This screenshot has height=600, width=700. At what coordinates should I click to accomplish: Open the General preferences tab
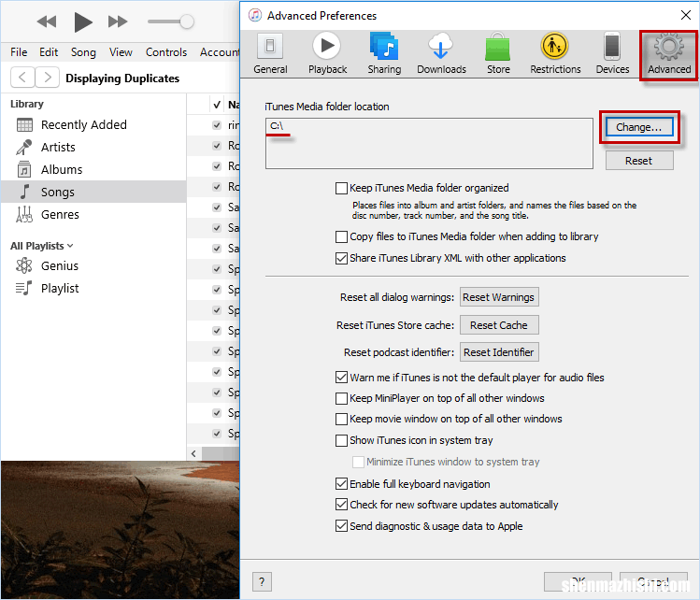click(270, 54)
